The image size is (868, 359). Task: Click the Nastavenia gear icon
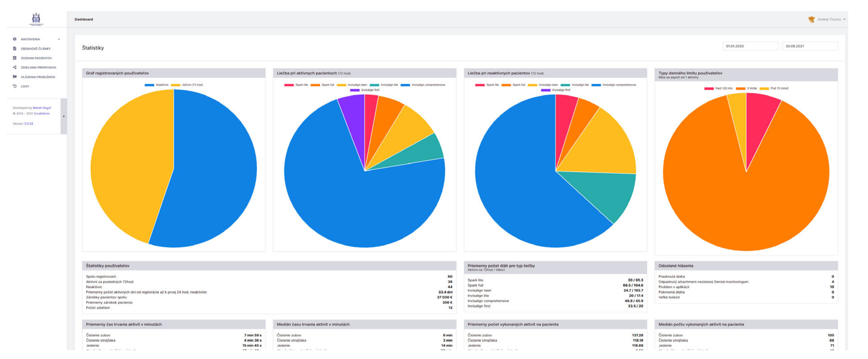click(x=15, y=39)
